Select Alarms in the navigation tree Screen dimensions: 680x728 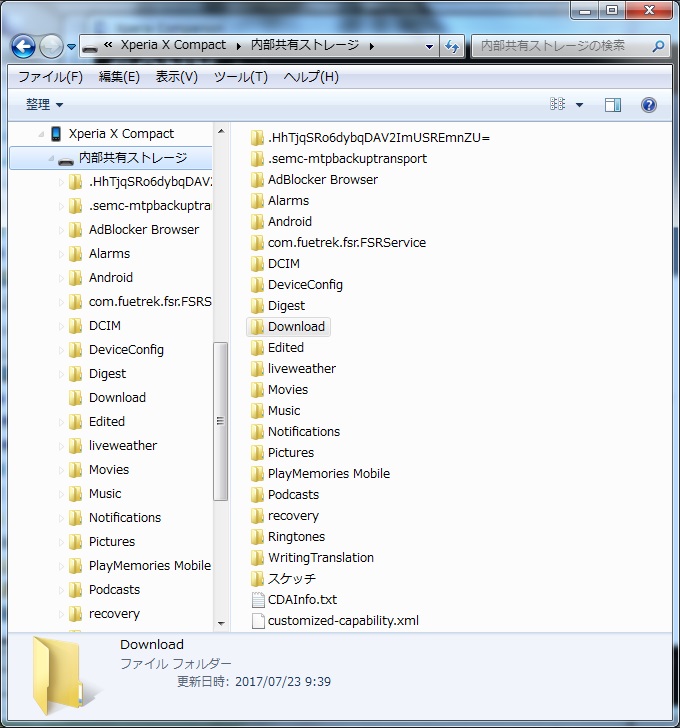click(110, 254)
